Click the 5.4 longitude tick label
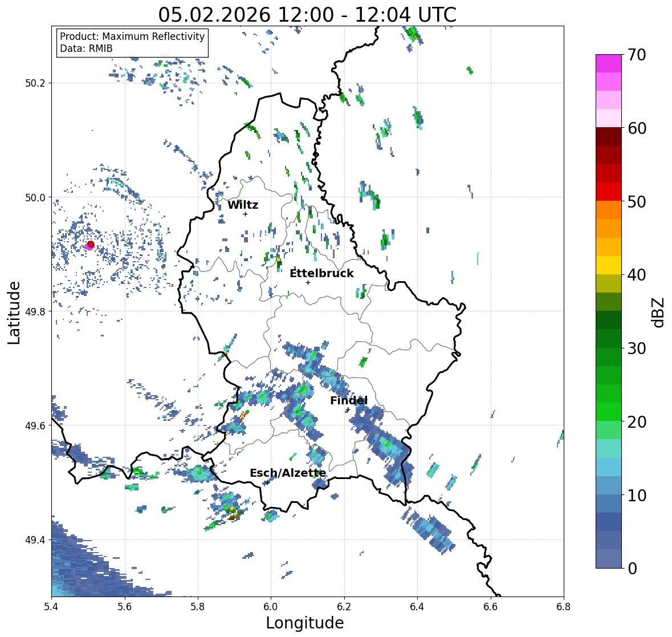The width and height of the screenshot is (672, 637). pyautogui.click(x=51, y=606)
